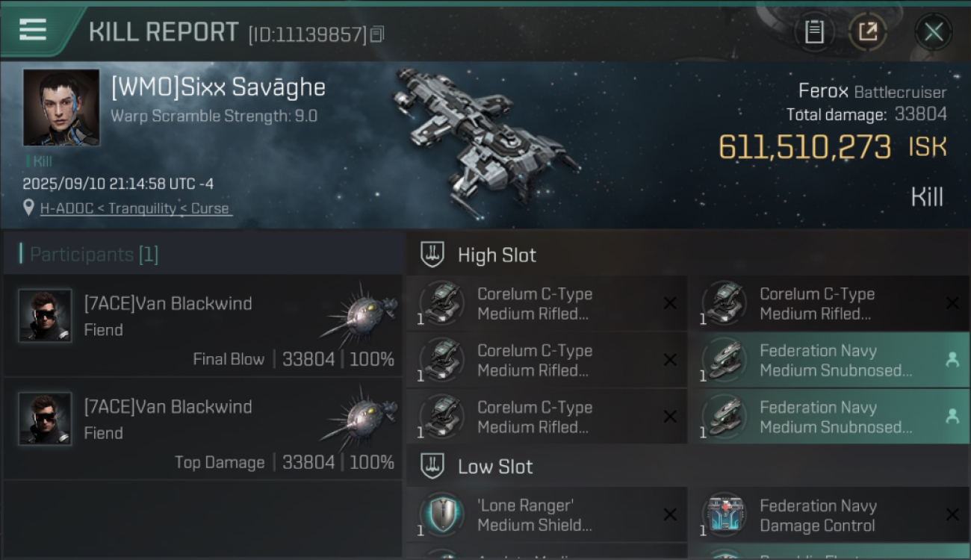Close the kill report window
The image size is (971, 560).
[x=934, y=32]
